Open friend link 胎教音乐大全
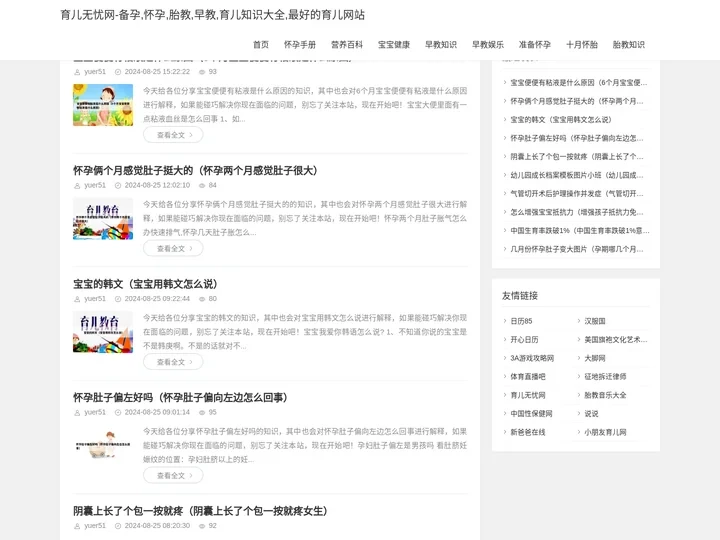This screenshot has height=540, width=720. 605,395
